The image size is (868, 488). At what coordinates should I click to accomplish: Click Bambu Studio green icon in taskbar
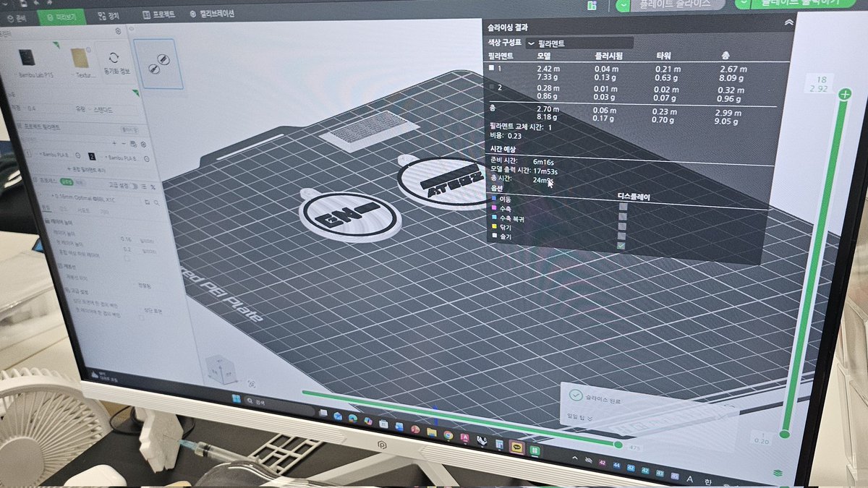tap(534, 451)
